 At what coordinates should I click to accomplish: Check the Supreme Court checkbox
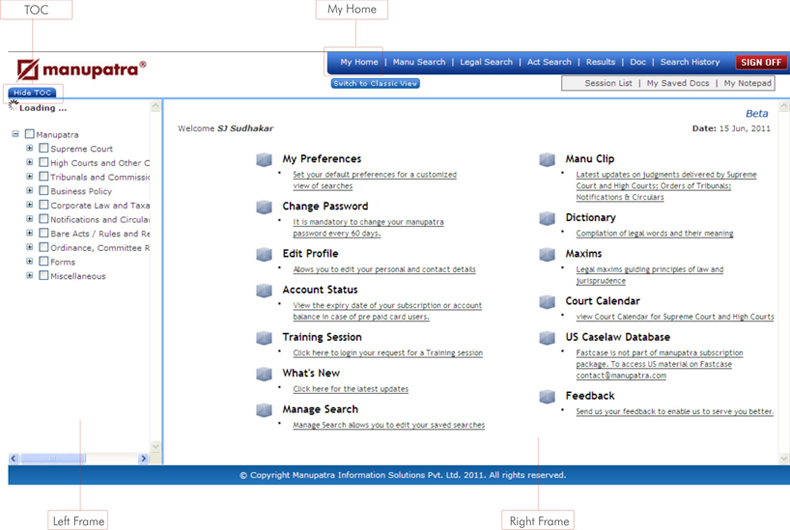[x=44, y=148]
